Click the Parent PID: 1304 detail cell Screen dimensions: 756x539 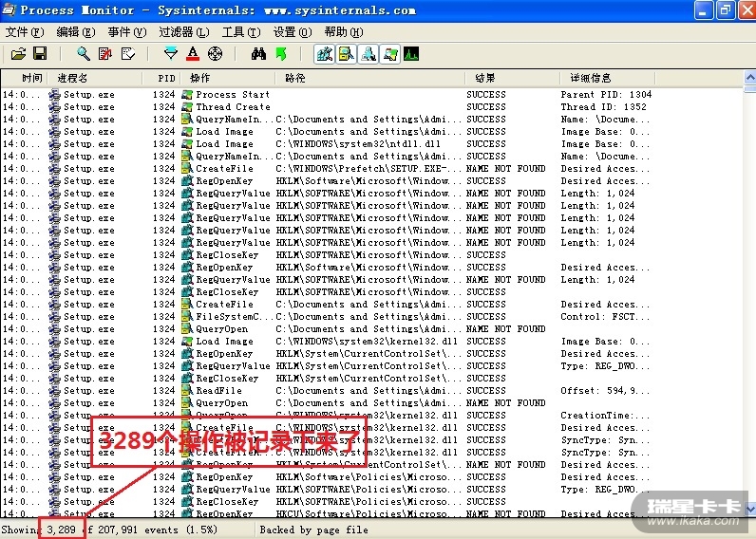pyautogui.click(x=606, y=94)
